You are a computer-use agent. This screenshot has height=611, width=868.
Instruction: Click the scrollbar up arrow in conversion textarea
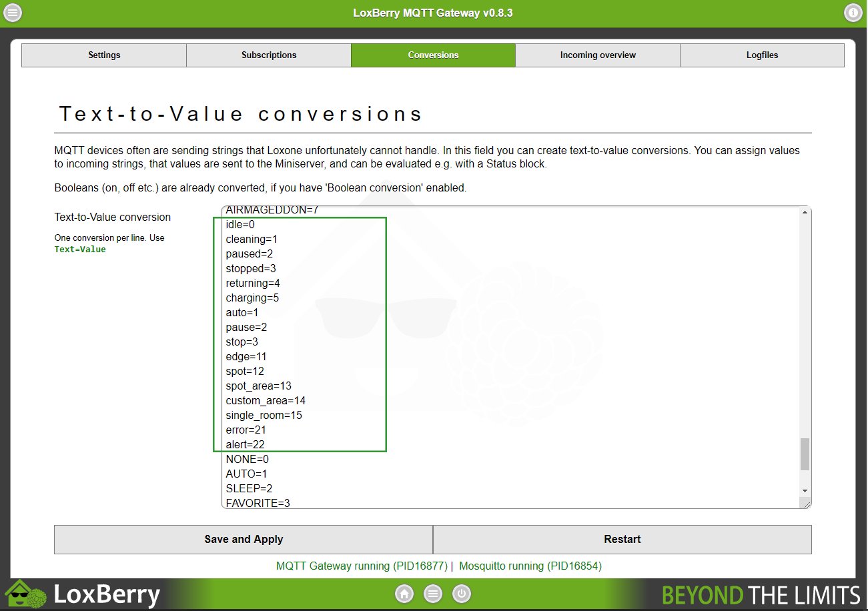pyautogui.click(x=805, y=213)
